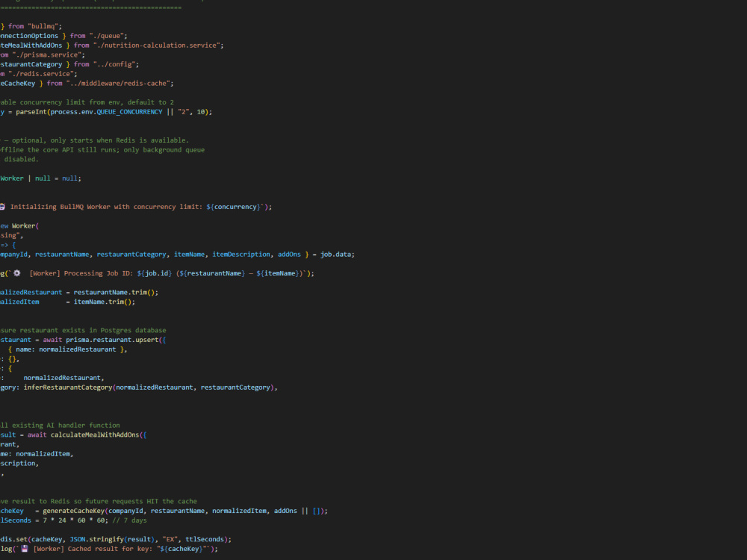Click calculateMealWithAddOns after the await keyword
Screen dimensions: 747x560
[x=95, y=435]
